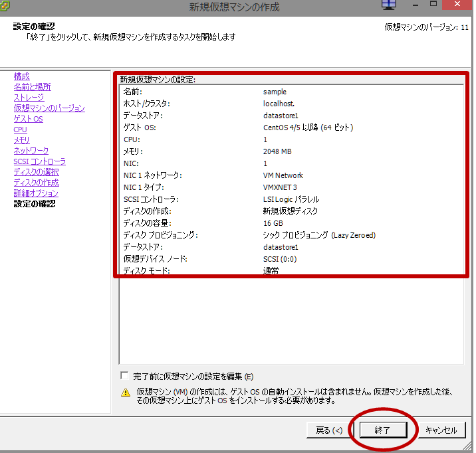Select device node value 'SCSI (0:0)'
This screenshot has width=476, height=453.
(x=280, y=259)
